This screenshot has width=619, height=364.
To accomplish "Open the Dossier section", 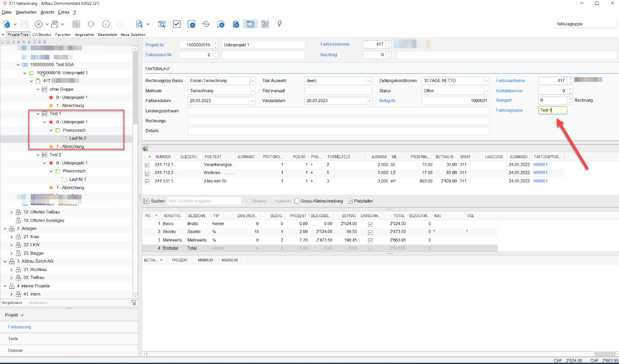I will 15,351.
